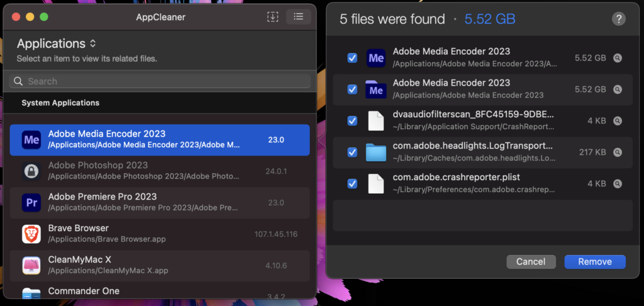The width and height of the screenshot is (644, 306).
Task: Reveal dvaaudiofilterscan file in Finder
Action: (x=618, y=121)
